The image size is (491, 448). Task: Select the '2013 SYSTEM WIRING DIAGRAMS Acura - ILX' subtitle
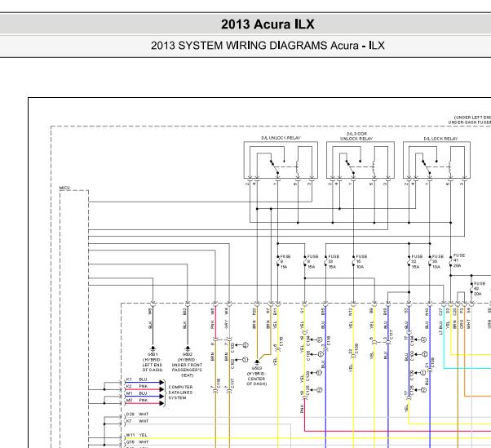pyautogui.click(x=268, y=46)
